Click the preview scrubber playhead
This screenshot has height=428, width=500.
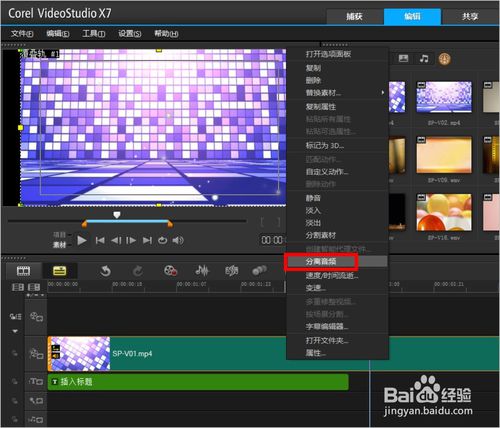coord(117,215)
